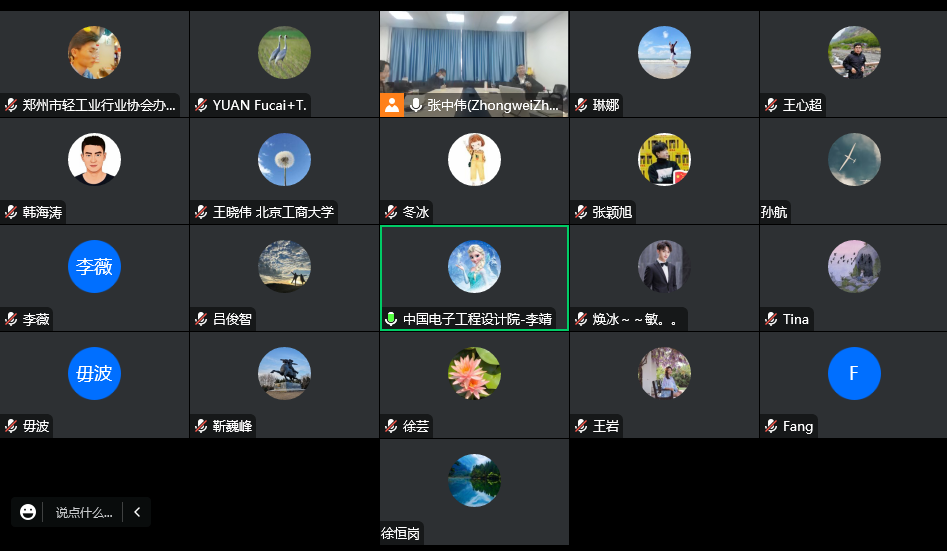Viewport: 947px width, 551px height.
Task: Click the 孙航 participant name label
Action: coord(774,212)
